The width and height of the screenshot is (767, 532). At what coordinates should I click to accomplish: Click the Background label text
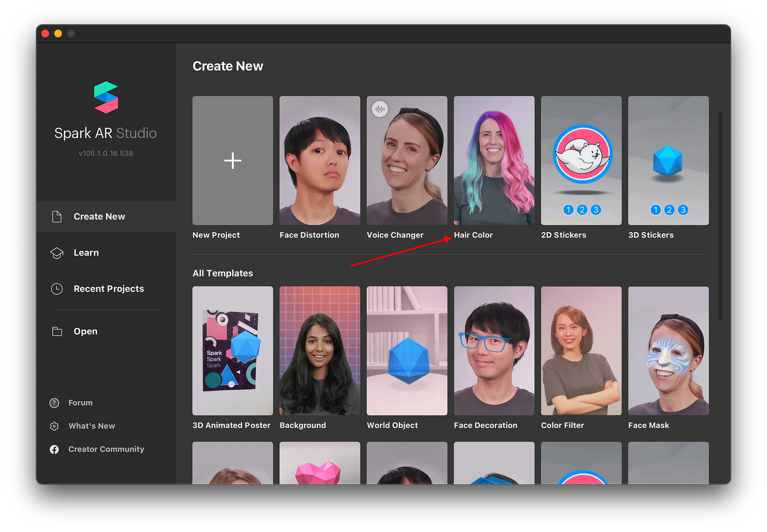303,425
